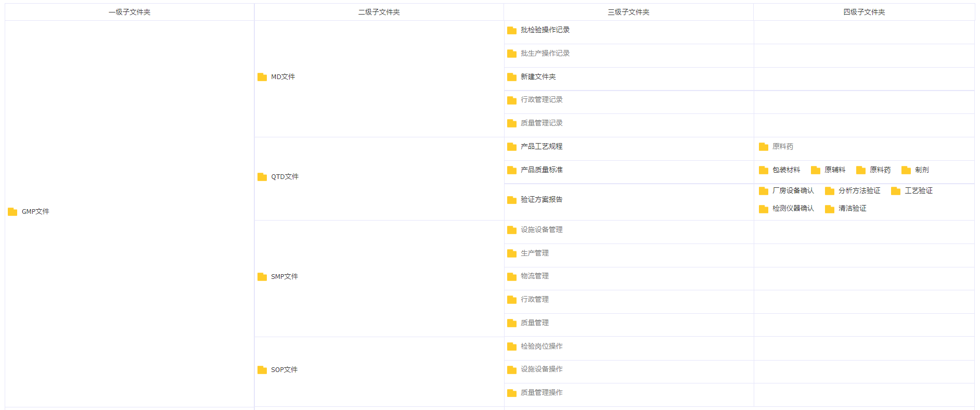The width and height of the screenshot is (980, 410).
Task: Open 检验岗位操作 text
Action: [x=541, y=346]
